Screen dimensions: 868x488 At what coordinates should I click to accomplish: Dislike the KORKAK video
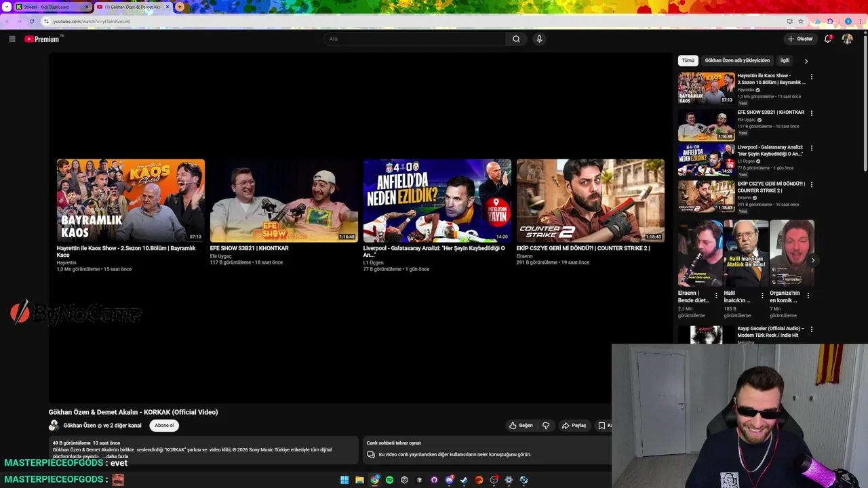546,426
